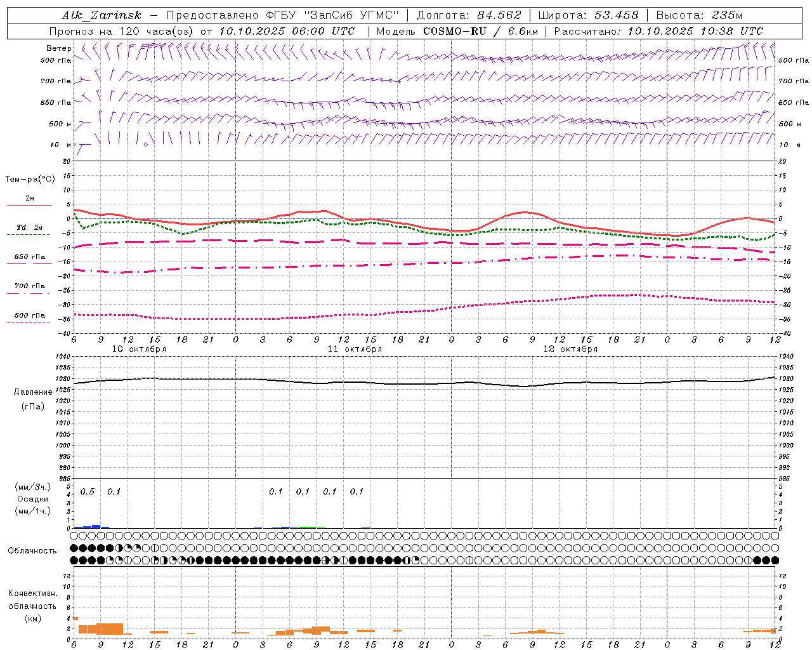This screenshot has height=650, width=812.
Task: Click the 'Конвективн.' label
Action: point(32,594)
